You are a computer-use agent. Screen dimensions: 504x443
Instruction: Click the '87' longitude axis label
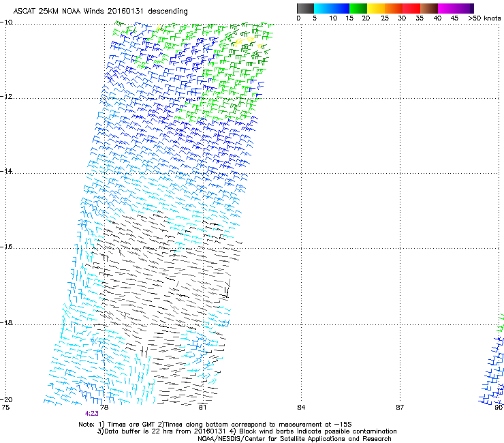[x=400, y=408]
